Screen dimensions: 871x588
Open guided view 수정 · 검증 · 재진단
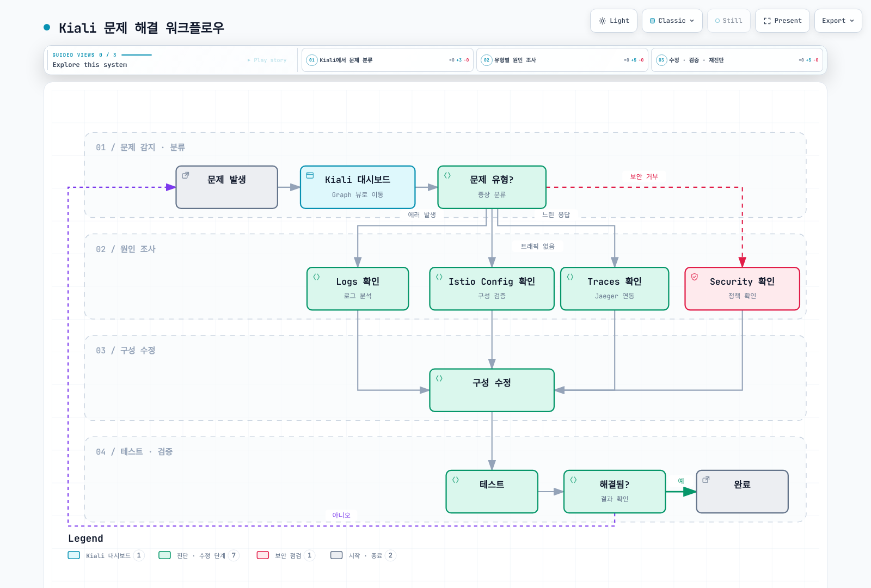[737, 60]
